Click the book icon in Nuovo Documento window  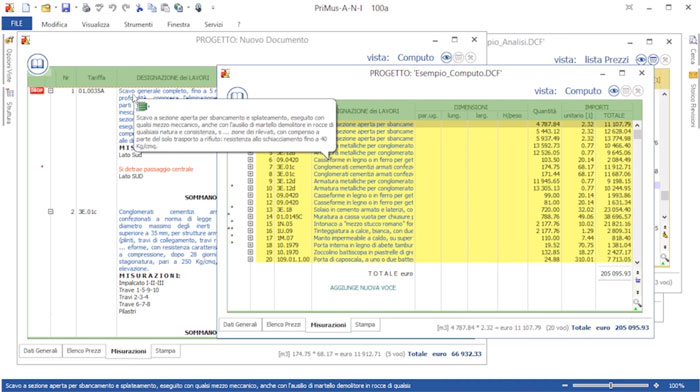[x=38, y=63]
